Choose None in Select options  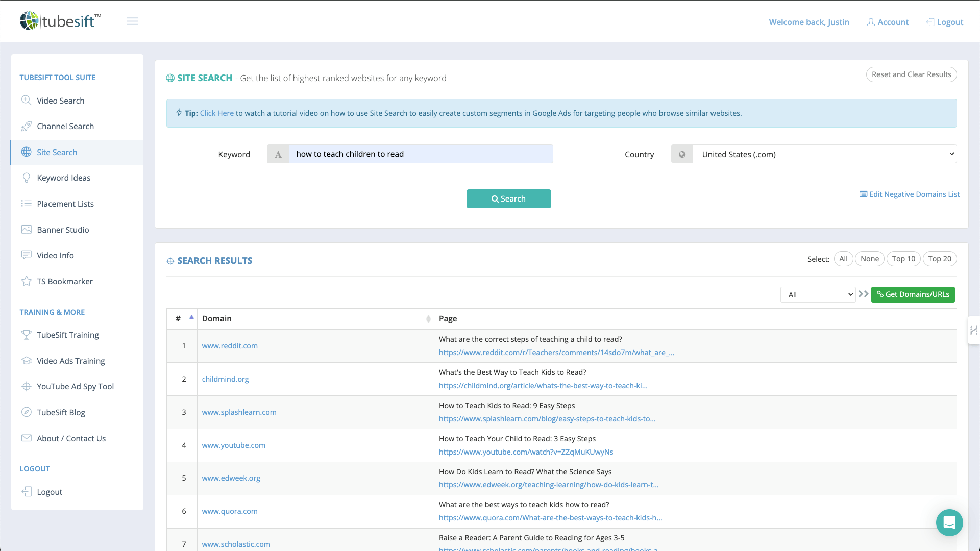point(869,259)
